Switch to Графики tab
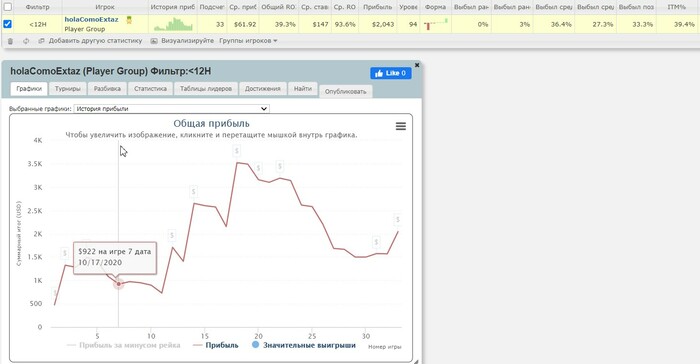700x364 pixels. (x=29, y=88)
